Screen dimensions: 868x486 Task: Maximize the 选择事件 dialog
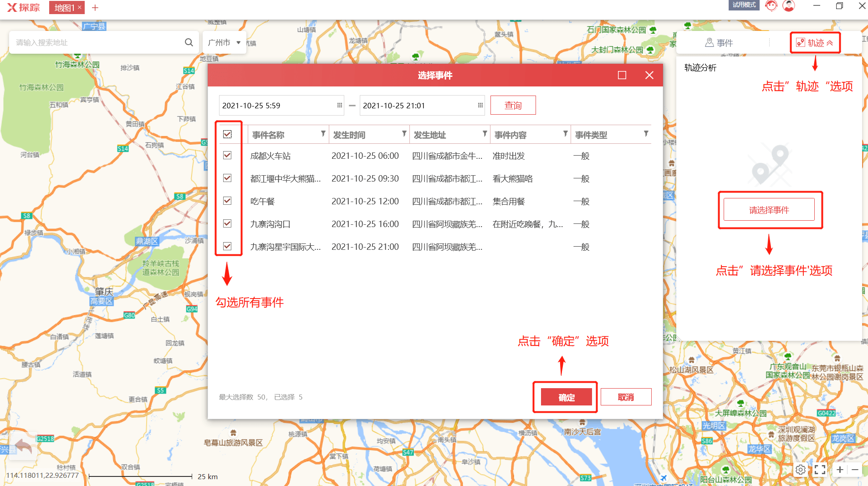pyautogui.click(x=622, y=75)
